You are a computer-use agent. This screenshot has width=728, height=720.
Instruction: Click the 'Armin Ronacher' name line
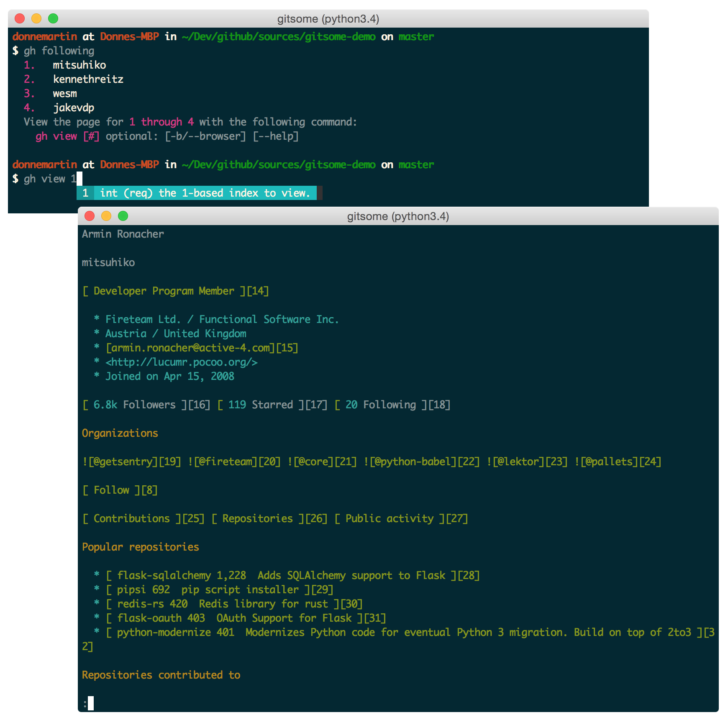123,234
